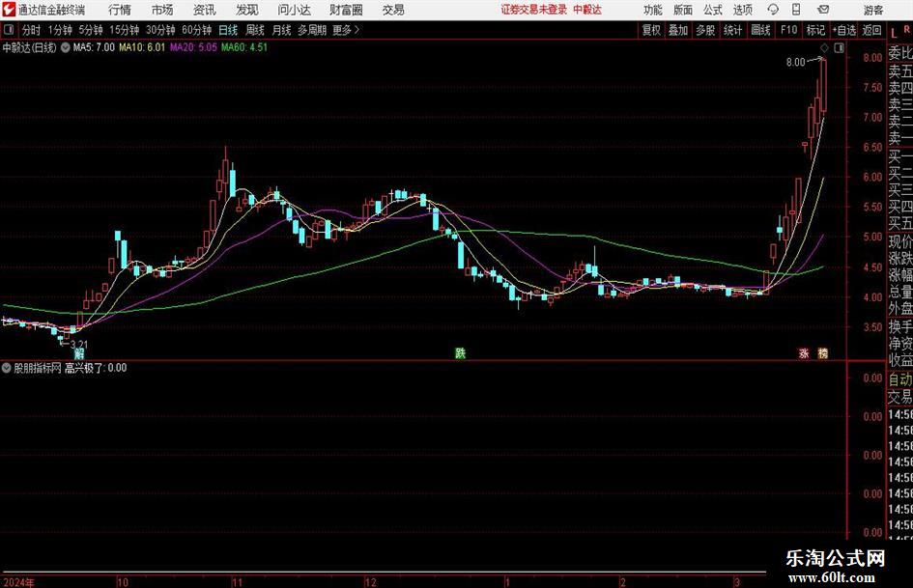Click the diamond icon at chart top-right

click(824, 47)
